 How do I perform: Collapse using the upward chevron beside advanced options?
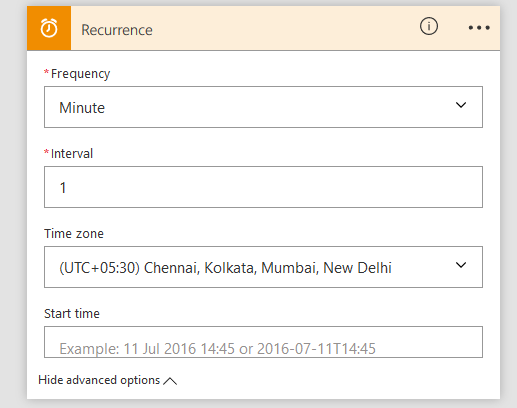[x=170, y=381]
